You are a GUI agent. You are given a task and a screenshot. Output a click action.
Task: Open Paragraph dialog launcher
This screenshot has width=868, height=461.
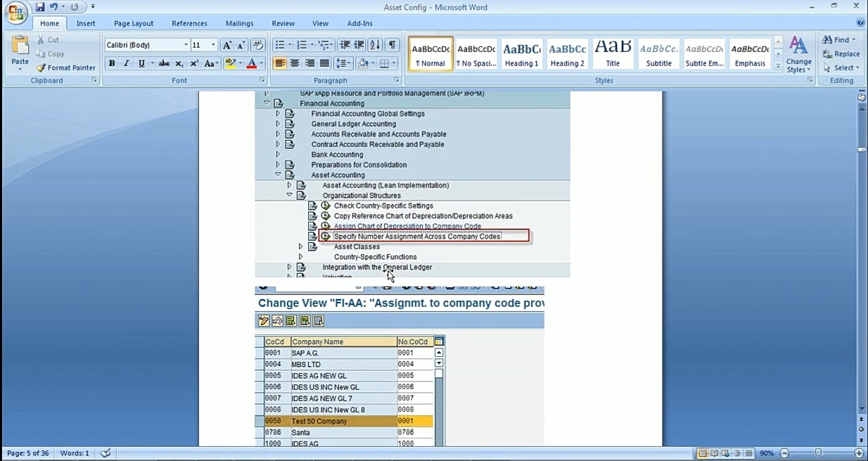[x=396, y=80]
